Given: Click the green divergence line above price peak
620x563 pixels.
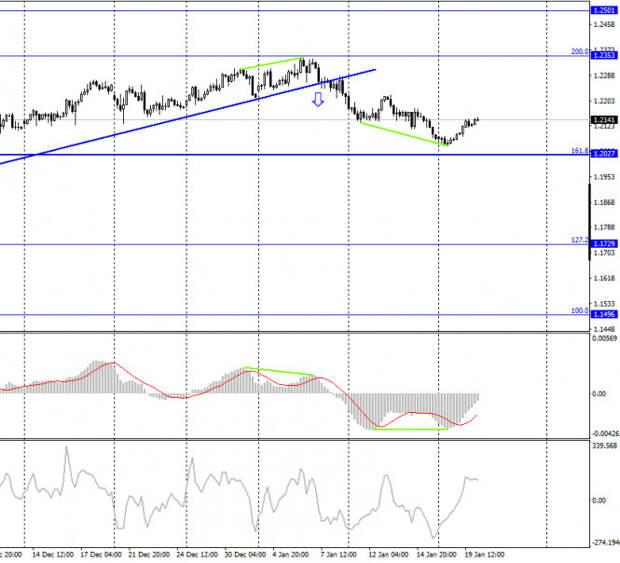Looking at the screenshot, I should (270, 65).
